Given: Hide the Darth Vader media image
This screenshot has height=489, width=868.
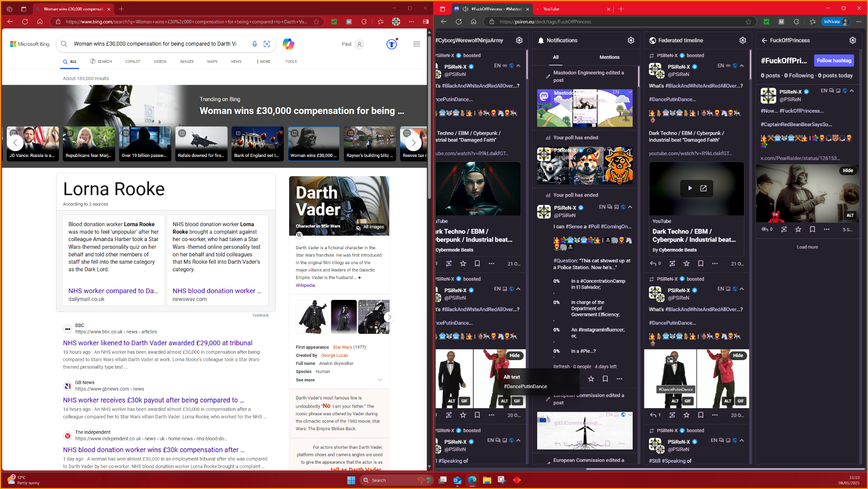Looking at the screenshot, I should (848, 171).
